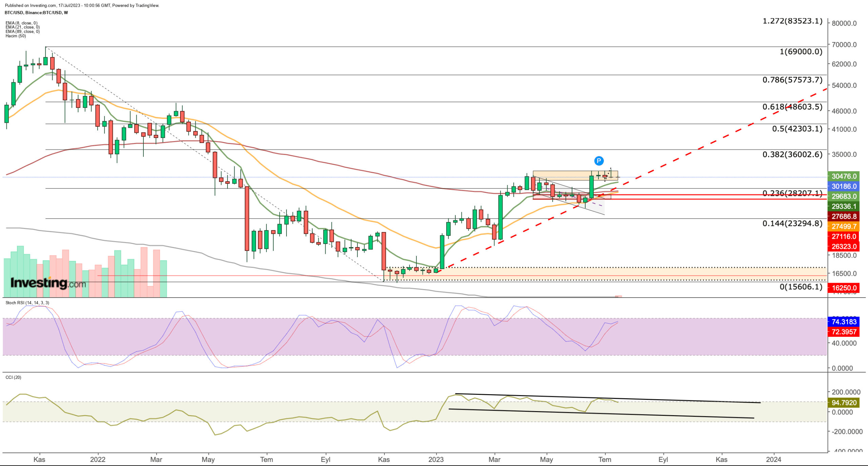Viewport: 868px width, 466px height.
Task: Click the olive 94.7920 CCI value tag
Action: point(844,403)
